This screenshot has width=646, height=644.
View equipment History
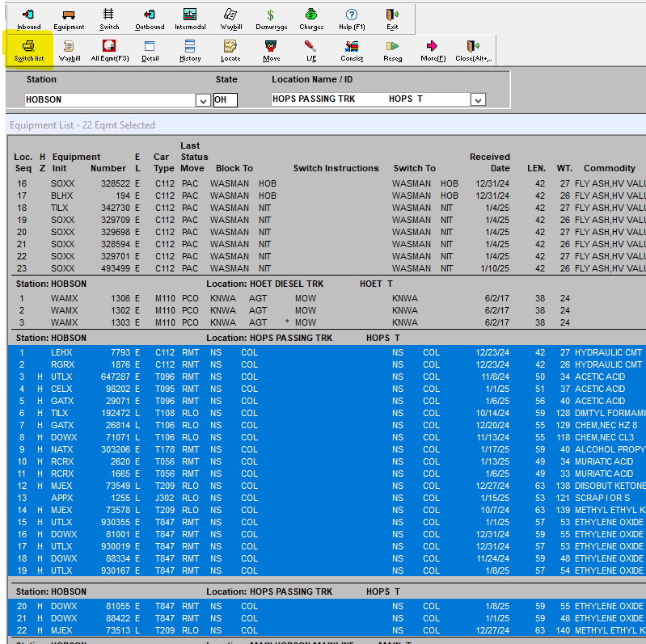pos(190,51)
